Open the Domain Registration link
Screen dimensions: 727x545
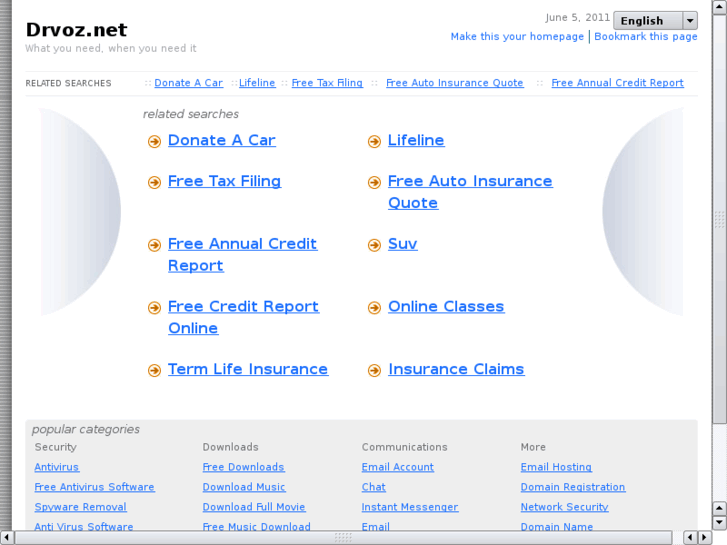(x=572, y=487)
